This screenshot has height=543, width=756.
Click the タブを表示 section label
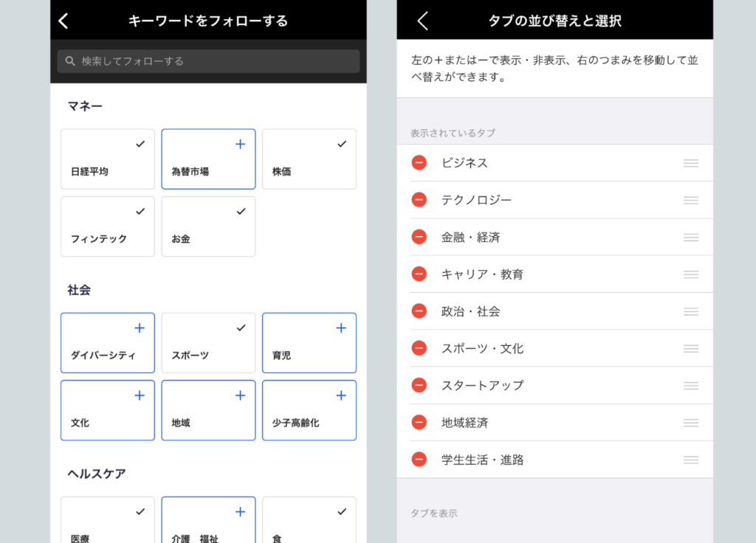click(434, 513)
